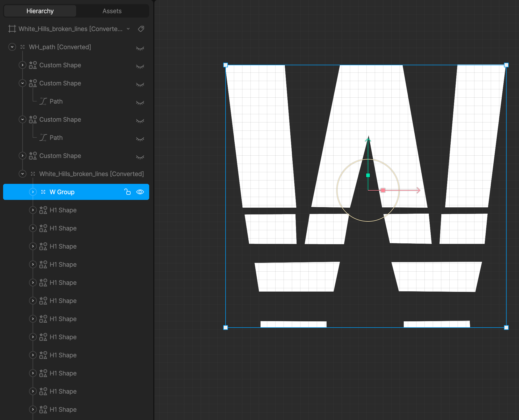This screenshot has height=420, width=519.
Task: Click the shapes icon on first Custom Shape
Action: (33, 65)
